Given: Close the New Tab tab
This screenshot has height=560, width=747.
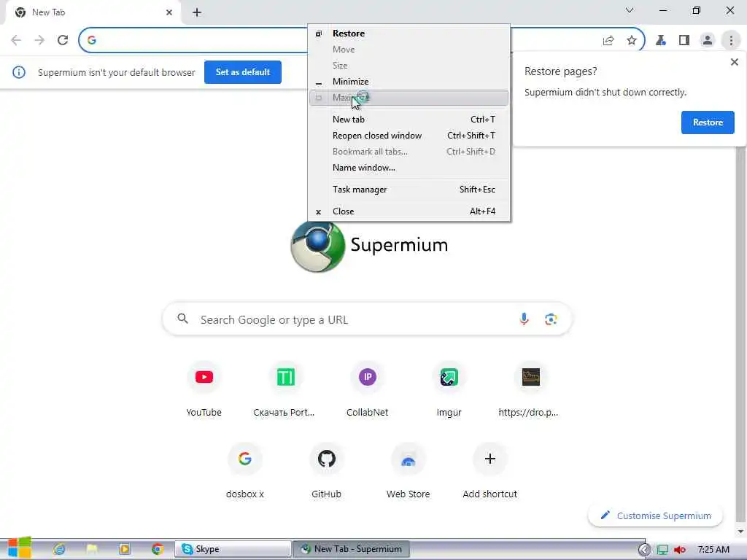Looking at the screenshot, I should pyautogui.click(x=169, y=12).
